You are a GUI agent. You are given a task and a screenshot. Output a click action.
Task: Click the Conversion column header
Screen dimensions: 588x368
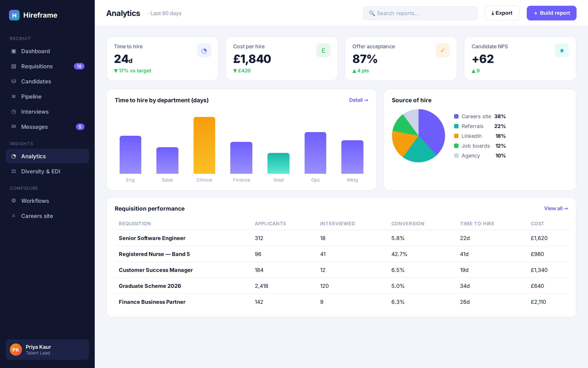coord(408,223)
